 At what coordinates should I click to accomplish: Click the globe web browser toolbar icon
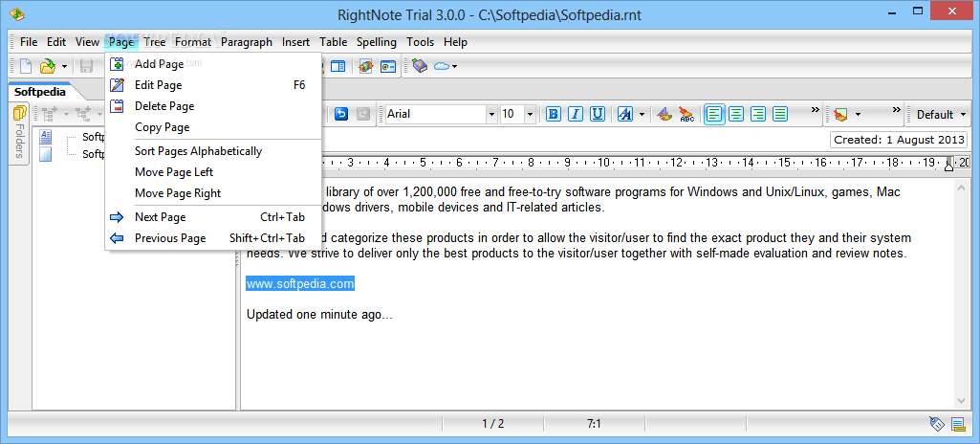pos(365,66)
